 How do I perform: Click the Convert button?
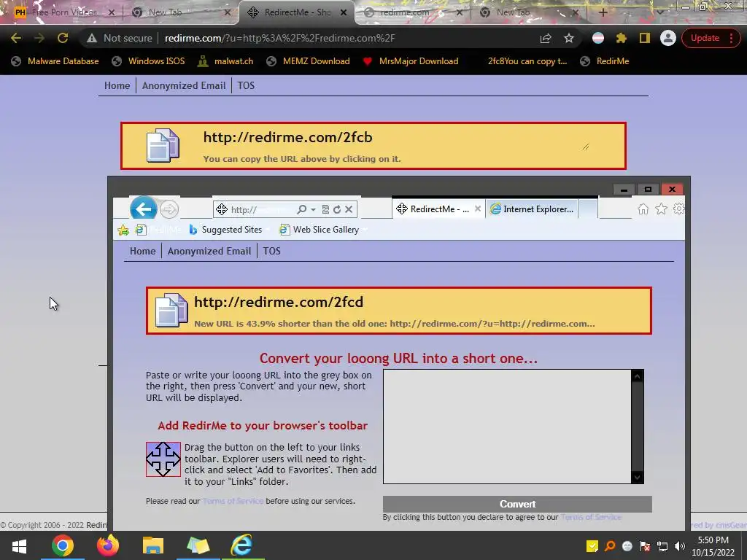[x=517, y=504]
